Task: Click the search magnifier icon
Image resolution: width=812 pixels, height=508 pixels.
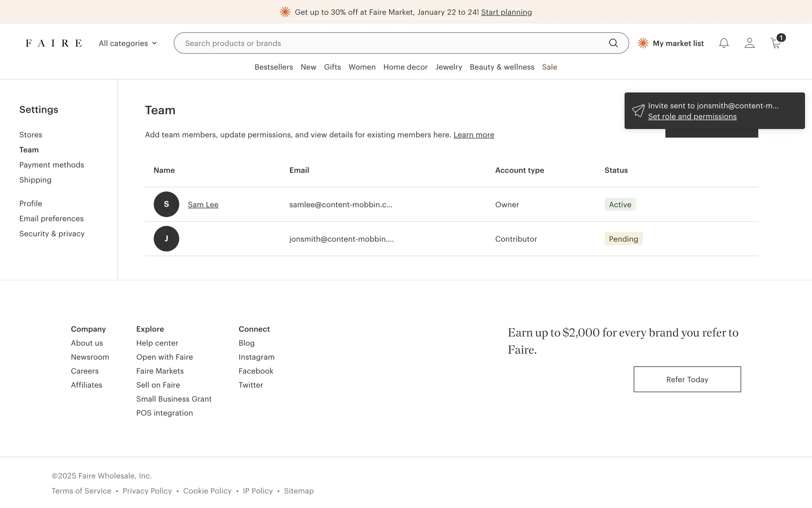Action: click(613, 43)
